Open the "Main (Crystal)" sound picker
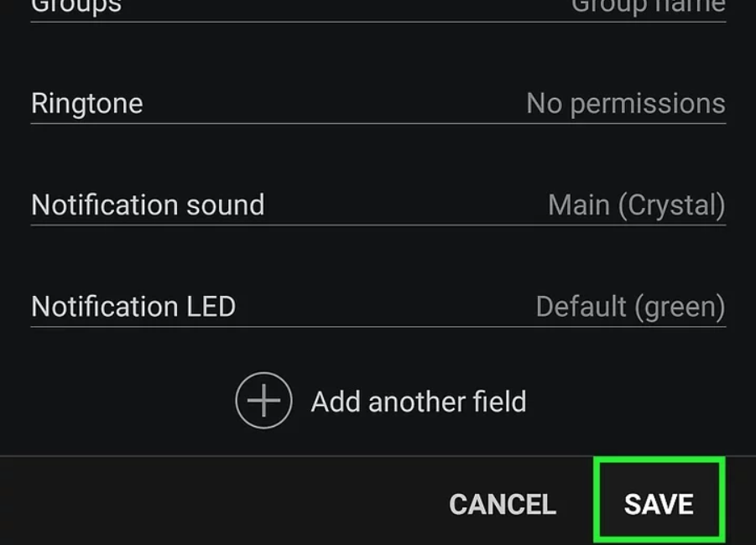 636,205
